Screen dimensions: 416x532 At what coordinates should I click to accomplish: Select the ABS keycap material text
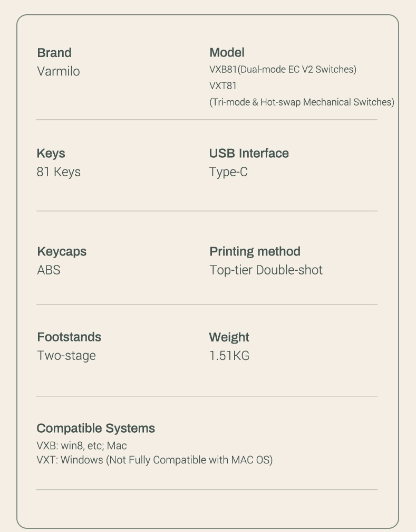(x=49, y=270)
